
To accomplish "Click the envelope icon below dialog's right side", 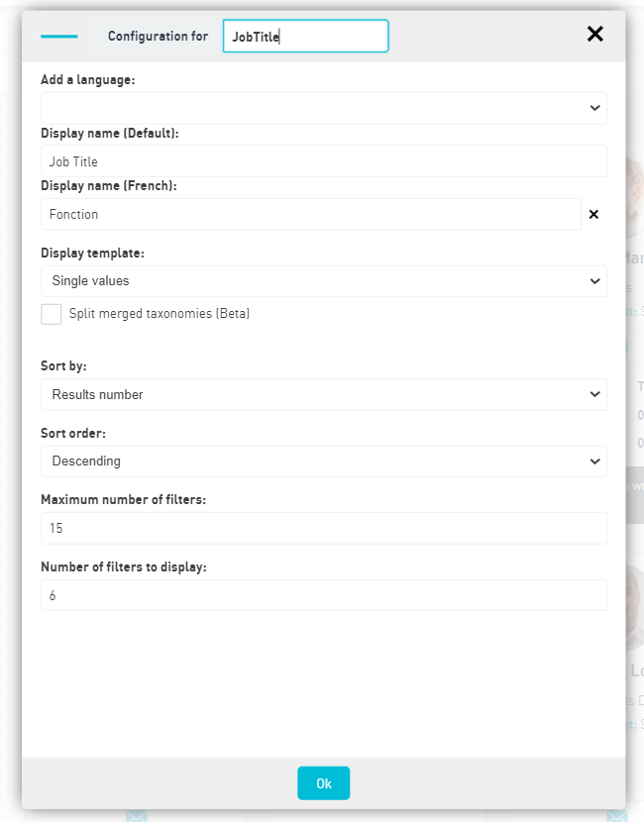I will (x=617, y=816).
